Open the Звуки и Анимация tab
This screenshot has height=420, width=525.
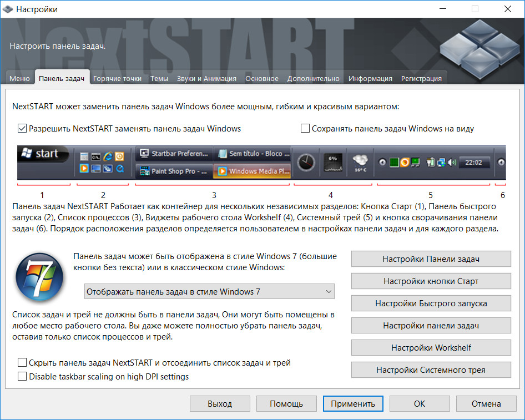click(x=206, y=78)
